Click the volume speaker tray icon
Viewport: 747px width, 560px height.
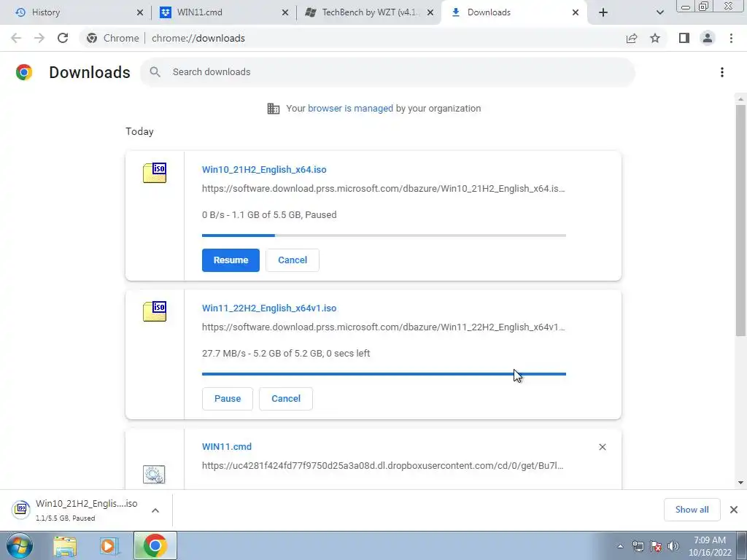(673, 546)
